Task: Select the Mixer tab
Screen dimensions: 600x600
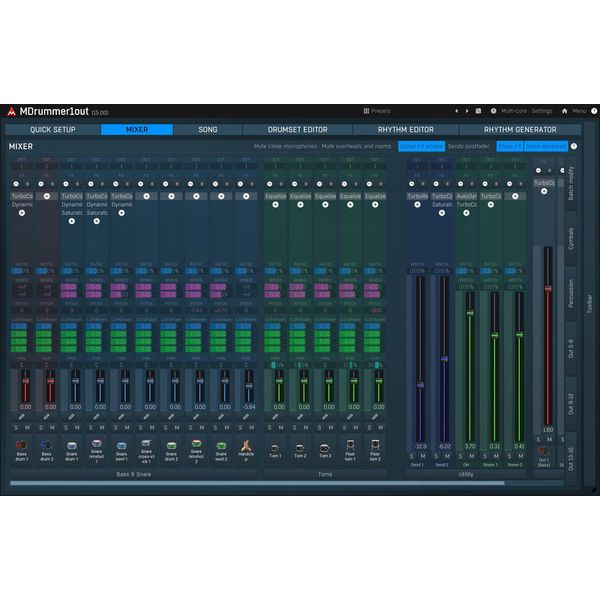Action: click(137, 129)
